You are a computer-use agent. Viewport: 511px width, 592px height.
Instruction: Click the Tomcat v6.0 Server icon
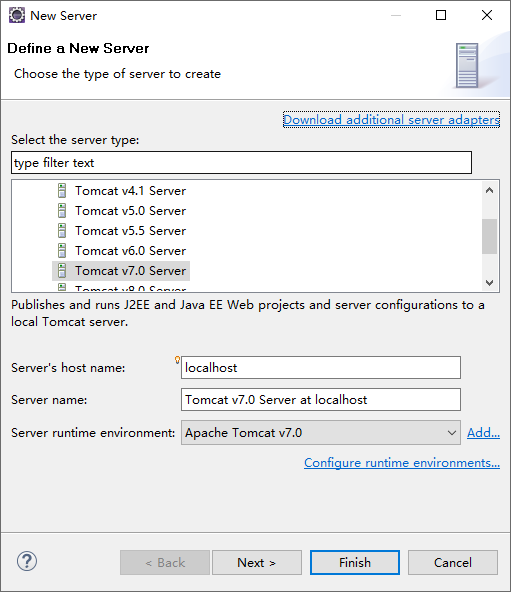point(62,251)
